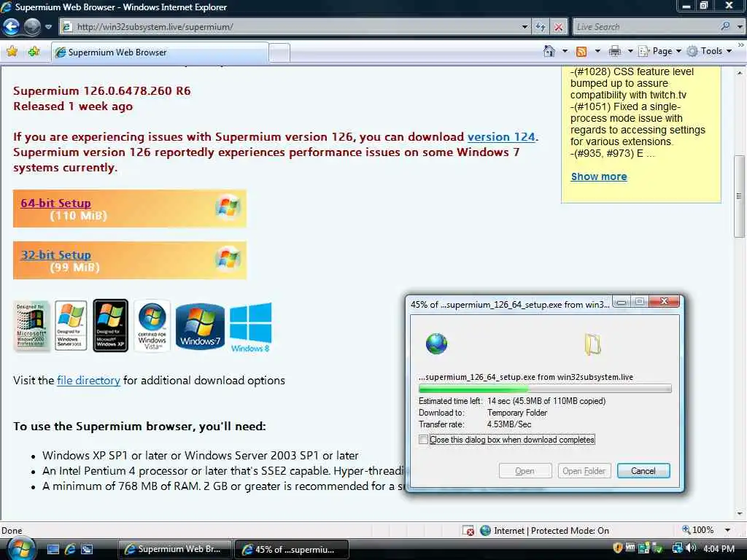The image size is (747, 560).
Task: Click the Print icon
Action: pyautogui.click(x=615, y=51)
